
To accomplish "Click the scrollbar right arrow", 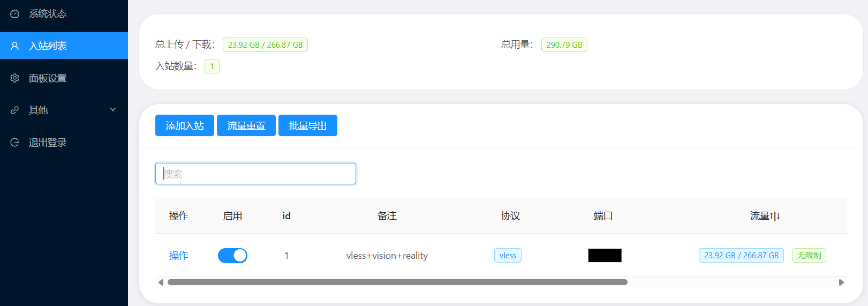I will coord(841,282).
